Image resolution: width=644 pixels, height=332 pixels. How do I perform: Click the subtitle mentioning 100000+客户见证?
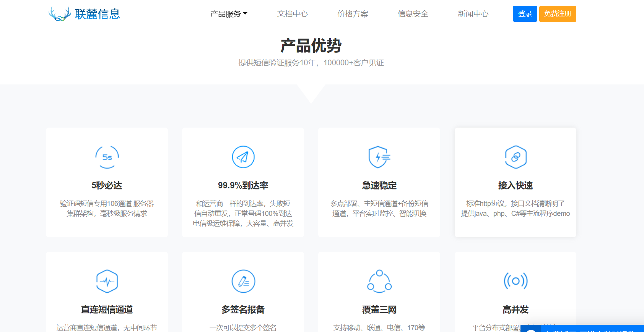311,63
